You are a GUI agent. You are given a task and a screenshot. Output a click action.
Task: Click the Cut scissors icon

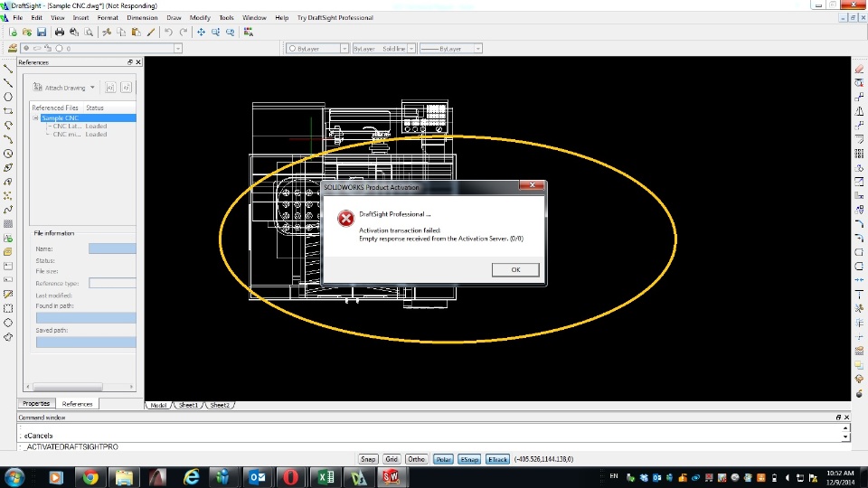pyautogui.click(x=107, y=33)
